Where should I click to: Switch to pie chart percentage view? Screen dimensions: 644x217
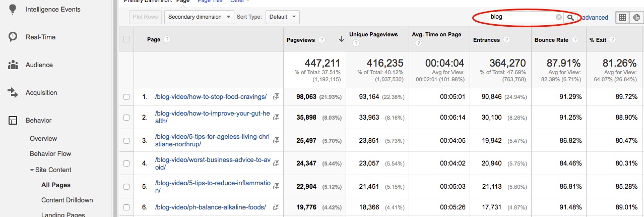point(636,17)
